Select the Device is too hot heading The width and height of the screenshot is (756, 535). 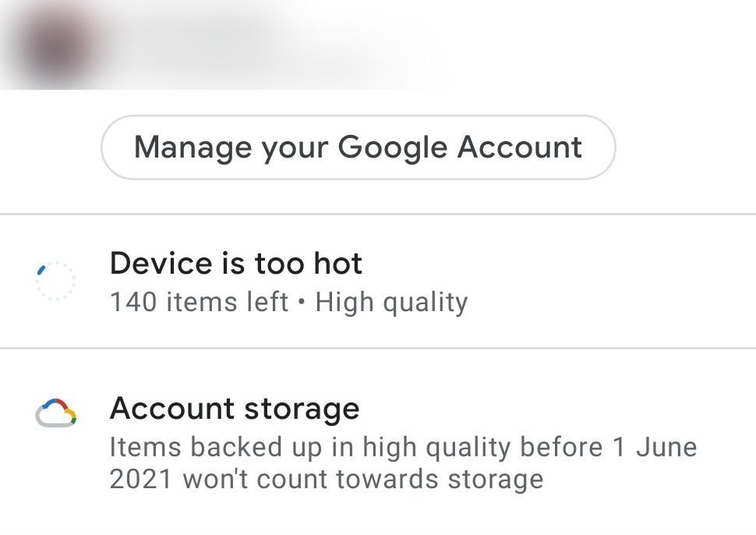click(x=236, y=264)
